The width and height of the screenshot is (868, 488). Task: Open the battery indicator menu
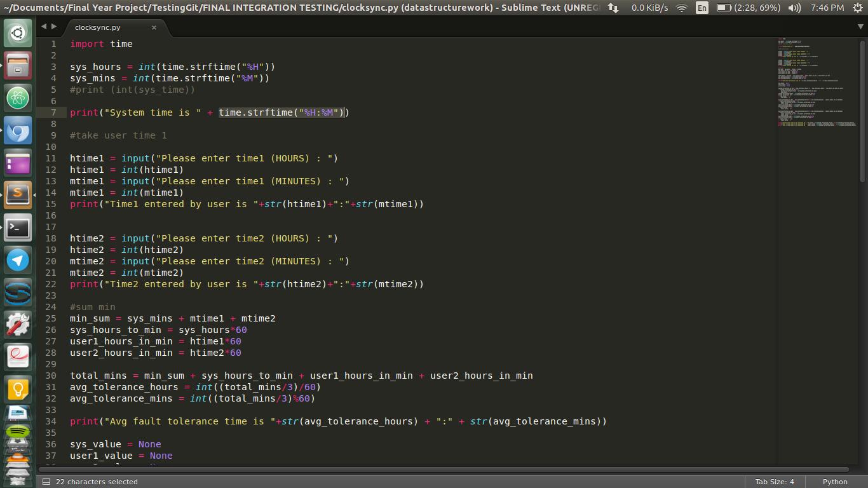(x=748, y=8)
